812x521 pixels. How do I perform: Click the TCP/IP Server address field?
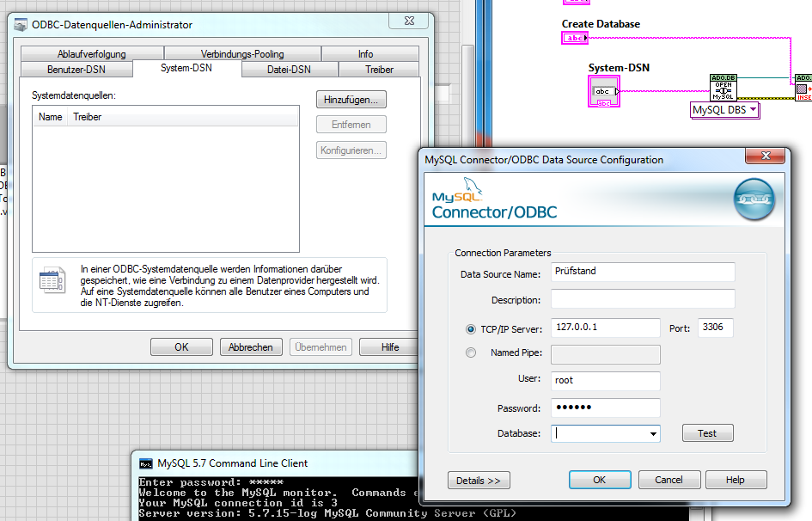(x=606, y=328)
